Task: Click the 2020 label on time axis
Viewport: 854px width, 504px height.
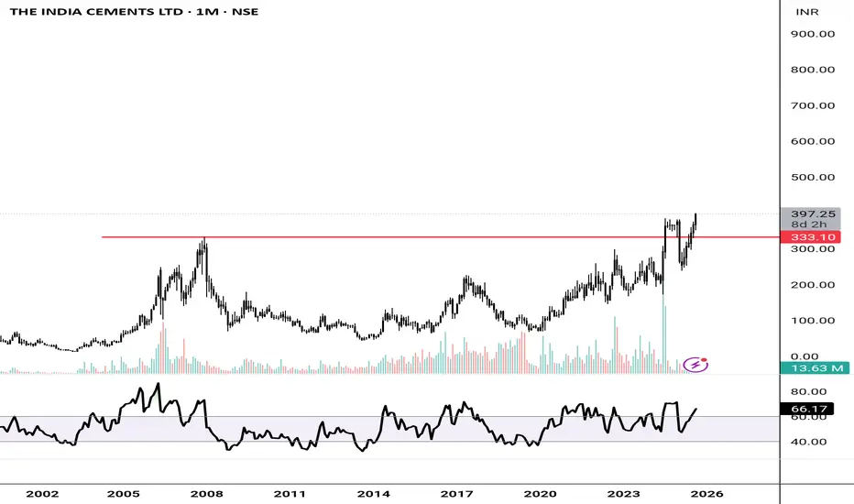Action: tap(541, 494)
